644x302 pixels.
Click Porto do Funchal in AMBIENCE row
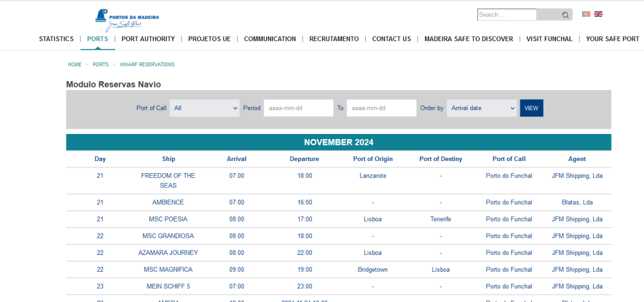(509, 203)
